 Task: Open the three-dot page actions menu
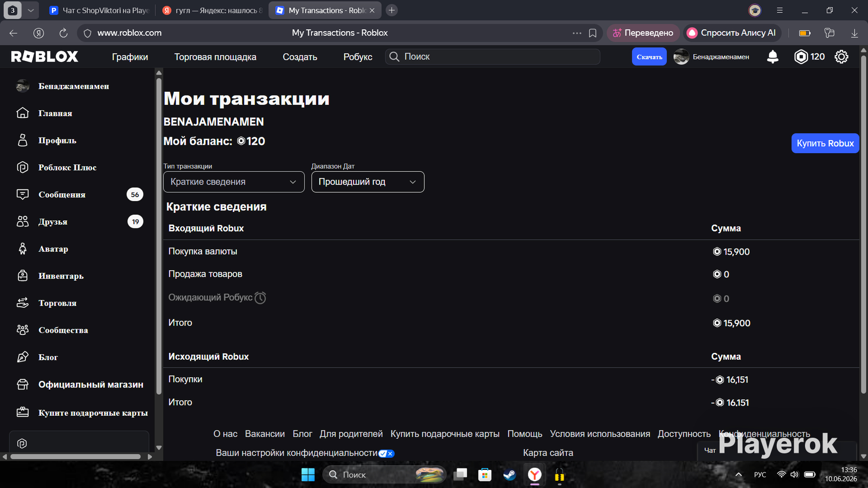point(577,33)
